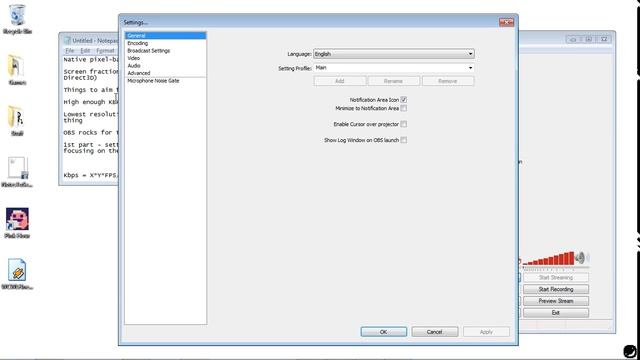Toggle the Notification Area Icon checkbox
The height and width of the screenshot is (360, 640).
(x=404, y=100)
